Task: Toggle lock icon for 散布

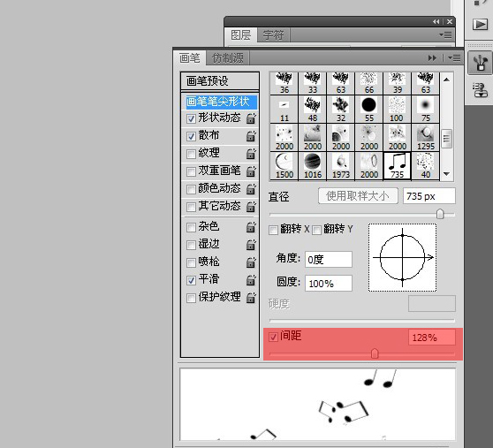Action: coord(251,136)
